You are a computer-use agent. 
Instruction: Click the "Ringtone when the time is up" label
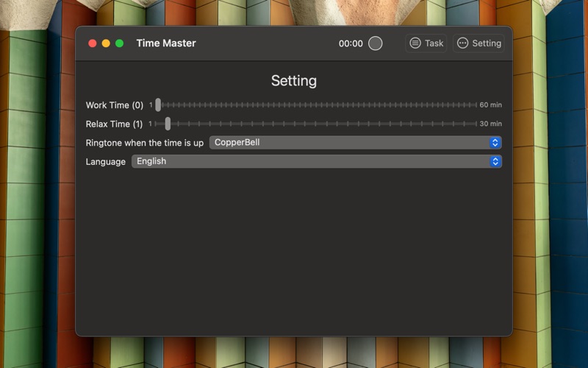[x=145, y=143]
